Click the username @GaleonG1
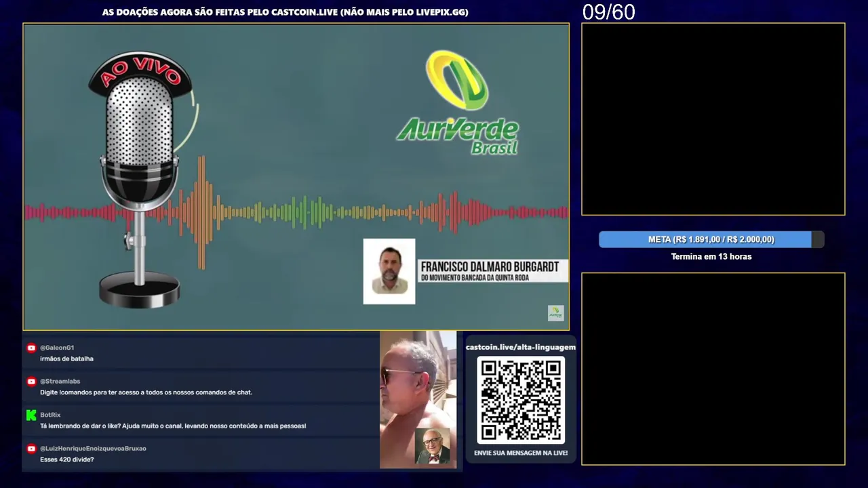 coord(57,348)
